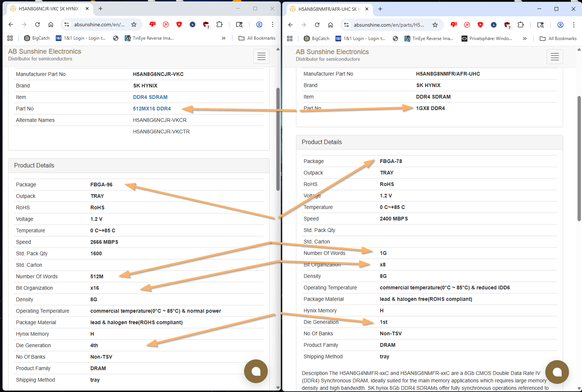Select alternate name H5AN8G6NCJR-VKCTR

tap(161, 132)
